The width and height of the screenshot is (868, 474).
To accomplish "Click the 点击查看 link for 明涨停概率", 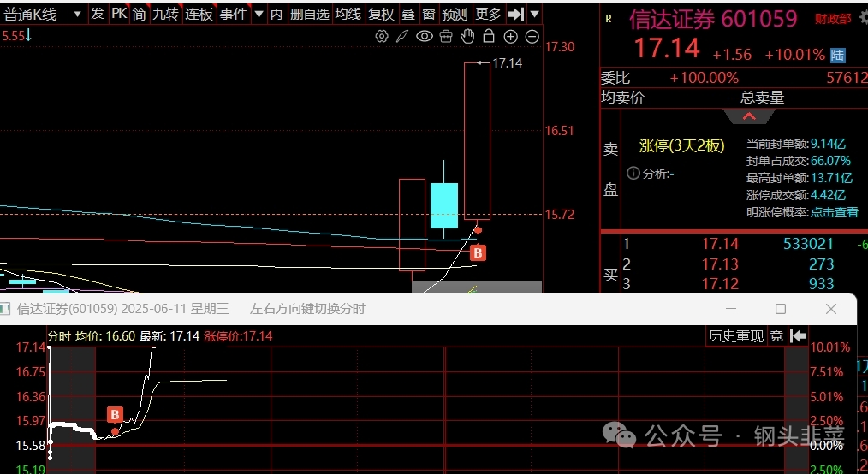I will coord(835,212).
